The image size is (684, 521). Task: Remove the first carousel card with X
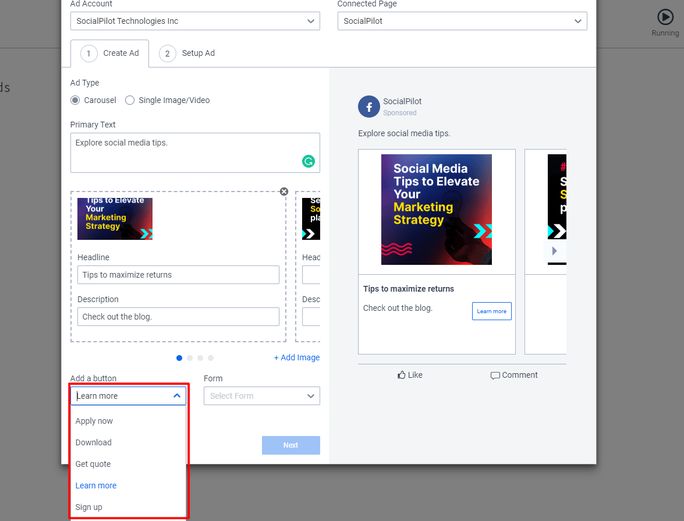284,192
